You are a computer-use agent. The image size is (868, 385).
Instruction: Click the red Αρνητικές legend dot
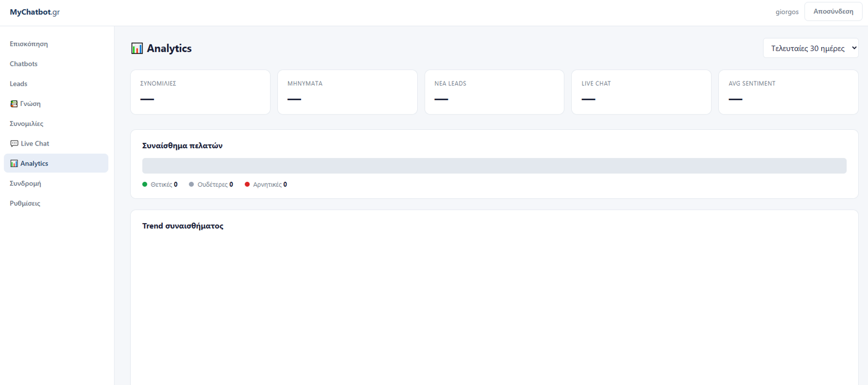click(x=247, y=184)
